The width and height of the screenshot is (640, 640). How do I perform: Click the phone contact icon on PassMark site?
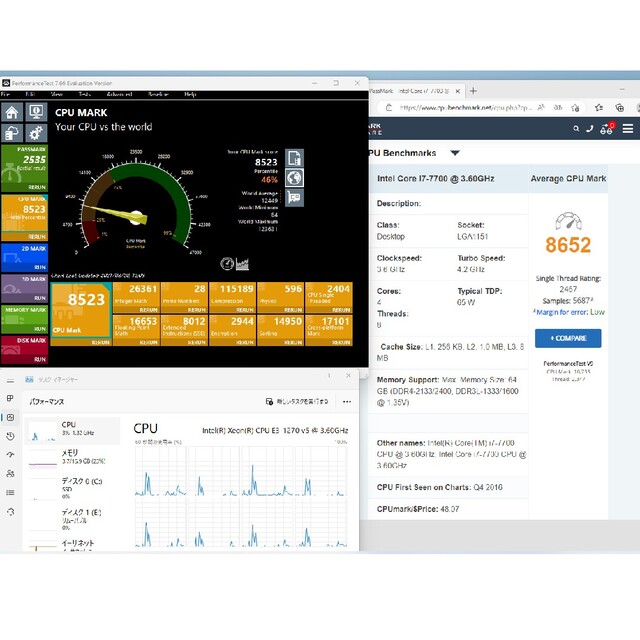point(589,129)
